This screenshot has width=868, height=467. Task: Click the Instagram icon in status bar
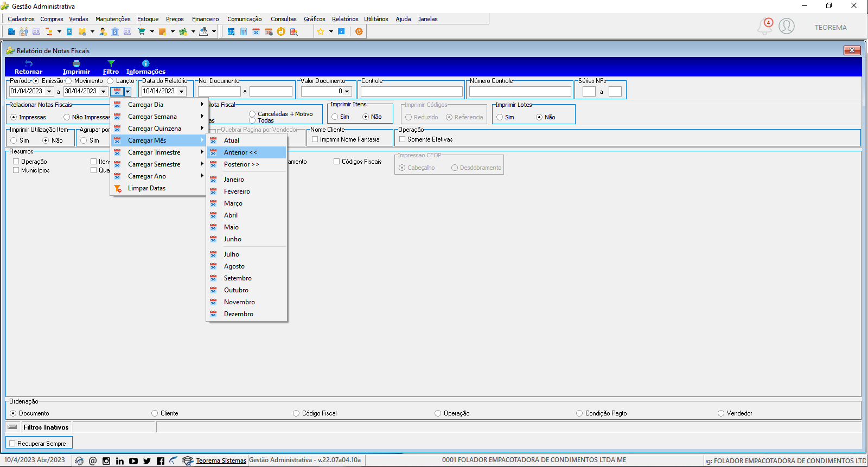tap(106, 461)
